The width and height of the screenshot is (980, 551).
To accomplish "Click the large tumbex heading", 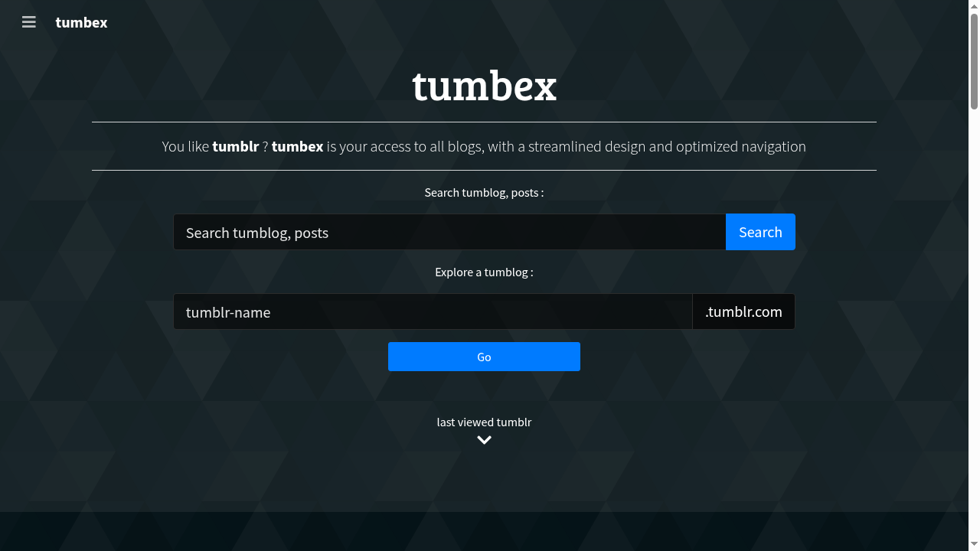I will [x=484, y=86].
